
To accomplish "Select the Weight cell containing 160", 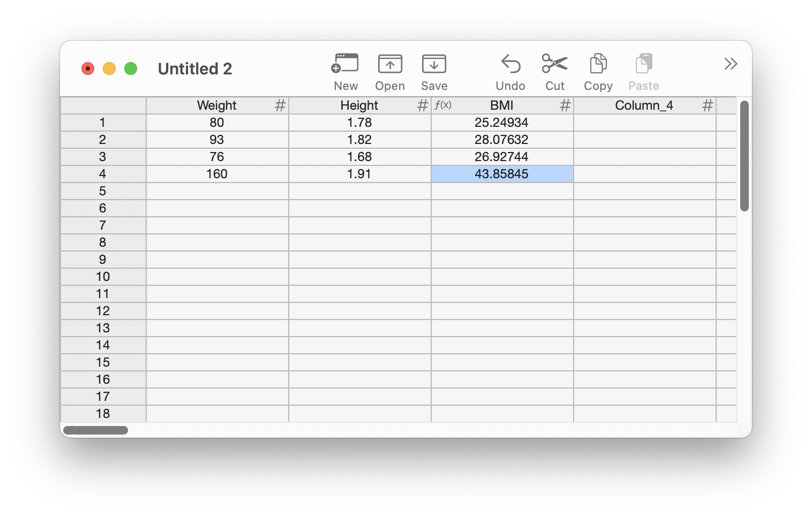I will [x=217, y=174].
